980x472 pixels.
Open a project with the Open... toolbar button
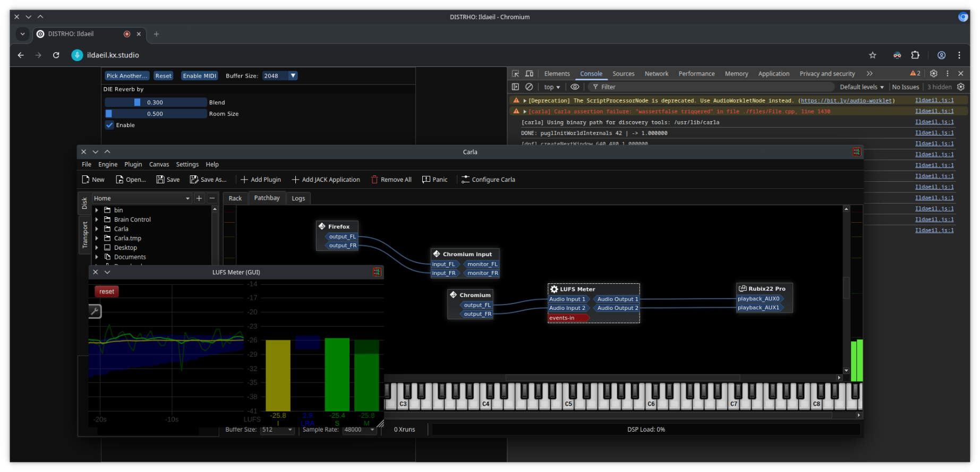131,180
